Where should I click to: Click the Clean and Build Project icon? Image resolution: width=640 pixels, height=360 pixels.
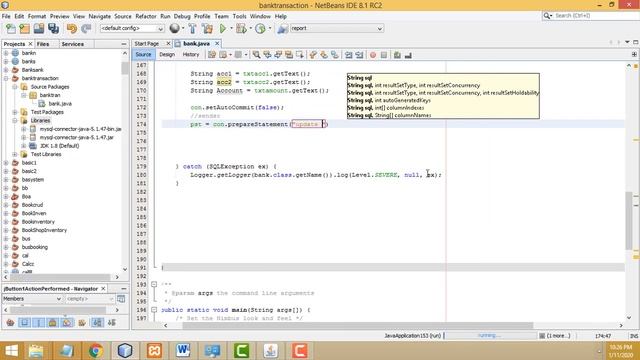[207, 29]
